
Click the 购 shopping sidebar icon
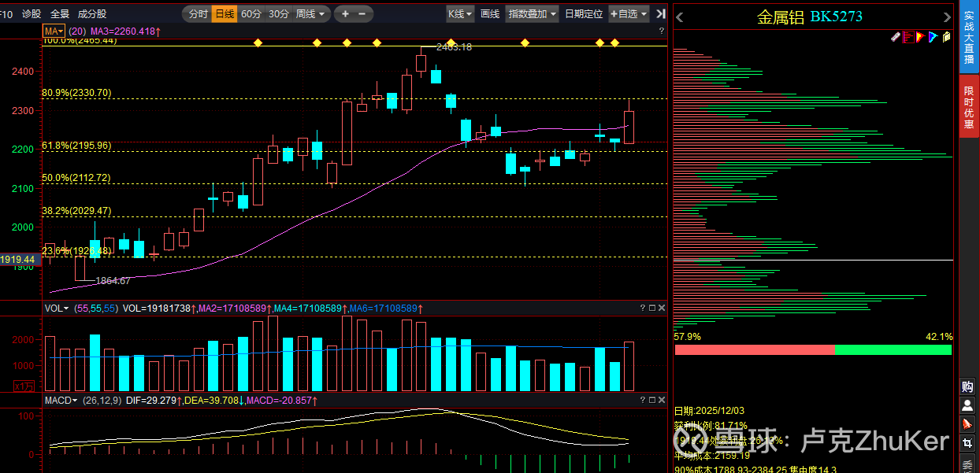967,386
